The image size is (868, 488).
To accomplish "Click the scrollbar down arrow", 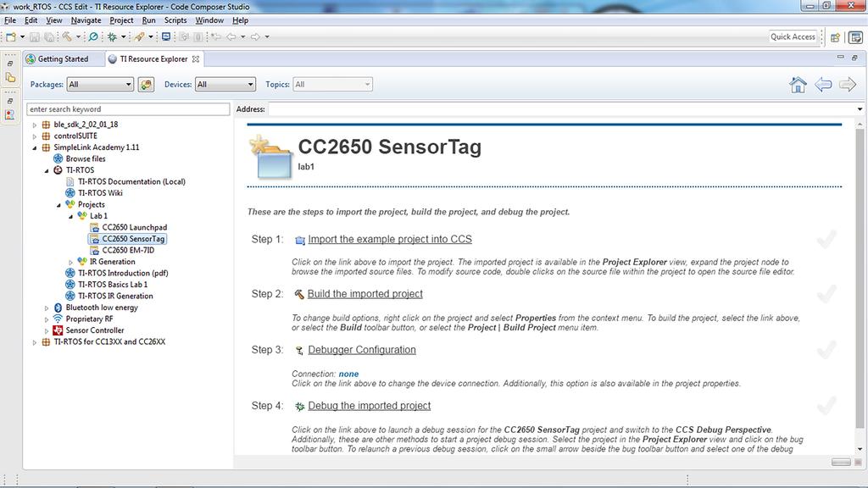I will [860, 450].
